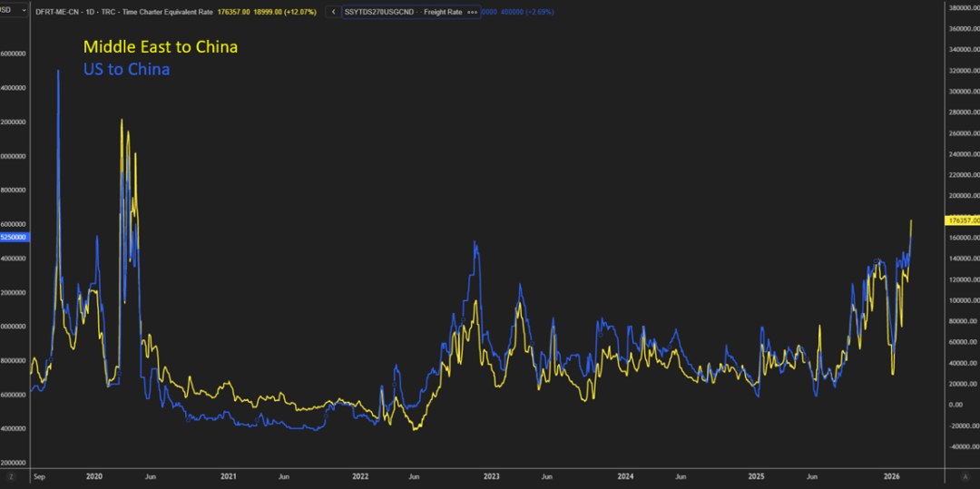980x489 pixels.
Task: Click the yellow 176357.00 price tag on right axis
Action: 962,220
